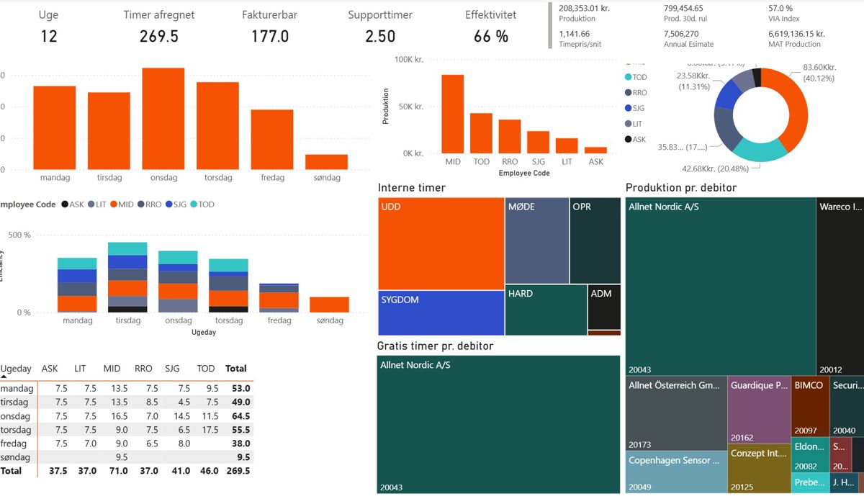Image resolution: width=864 pixels, height=504 pixels.
Task: Click the MID column header in the table
Action: click(112, 368)
